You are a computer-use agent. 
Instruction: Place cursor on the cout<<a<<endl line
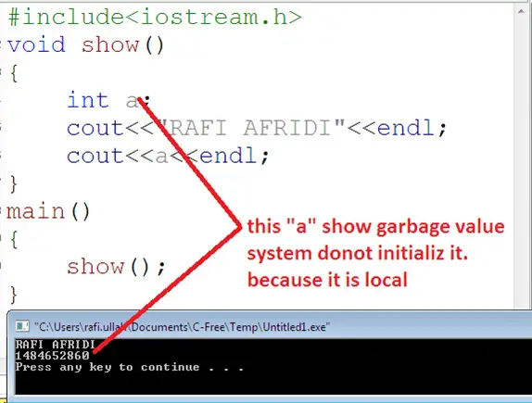point(168,156)
